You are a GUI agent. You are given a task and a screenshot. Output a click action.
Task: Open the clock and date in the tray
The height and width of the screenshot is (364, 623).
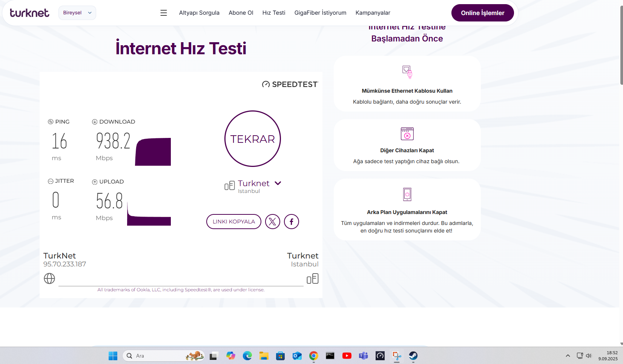point(608,356)
